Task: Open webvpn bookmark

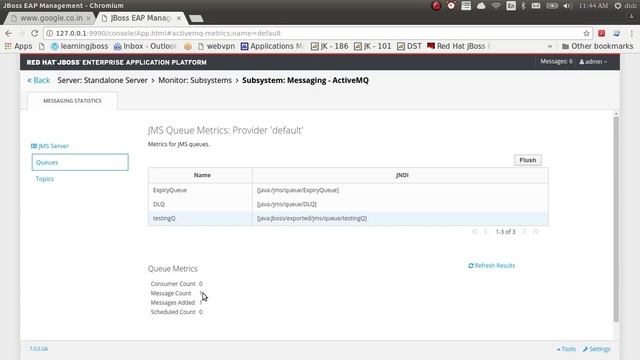Action: point(216,46)
